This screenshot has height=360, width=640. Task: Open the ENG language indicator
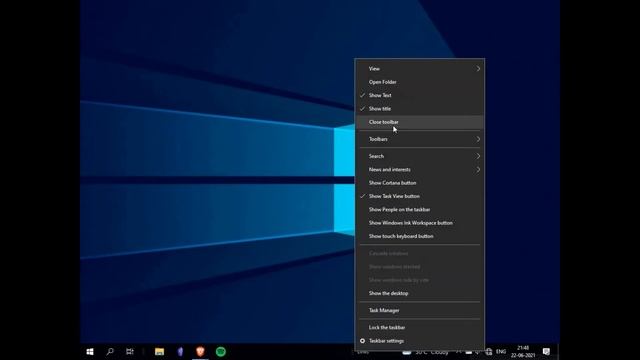coord(501,352)
